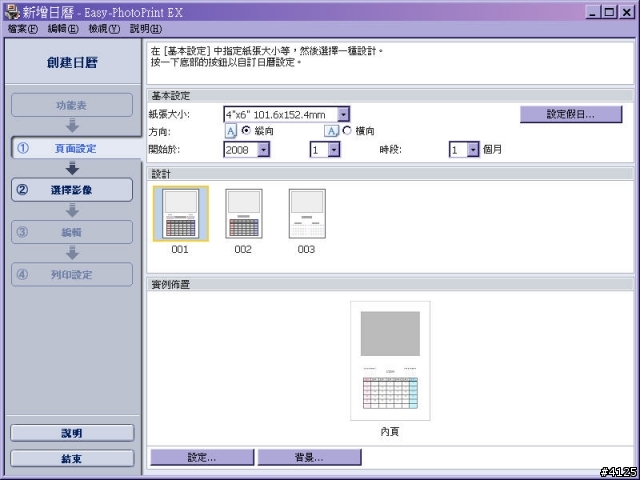Open the start year 2008 dropdown
The image size is (640, 480).
[263, 150]
